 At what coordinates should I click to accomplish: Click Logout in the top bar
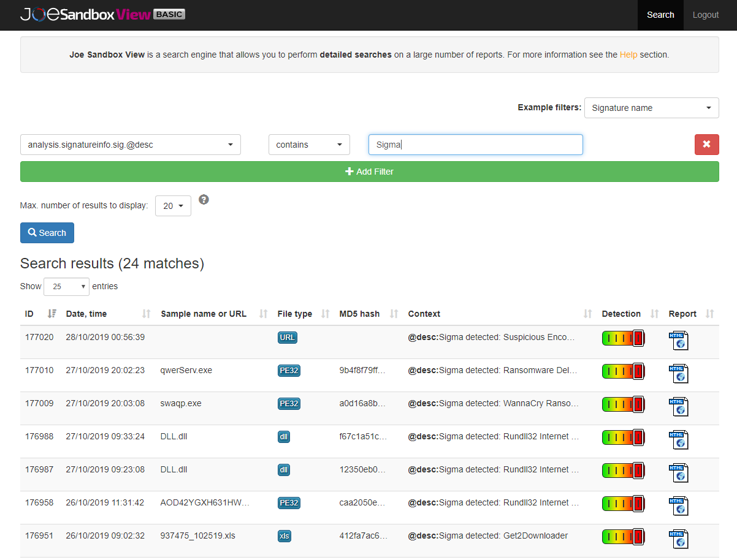(x=705, y=15)
